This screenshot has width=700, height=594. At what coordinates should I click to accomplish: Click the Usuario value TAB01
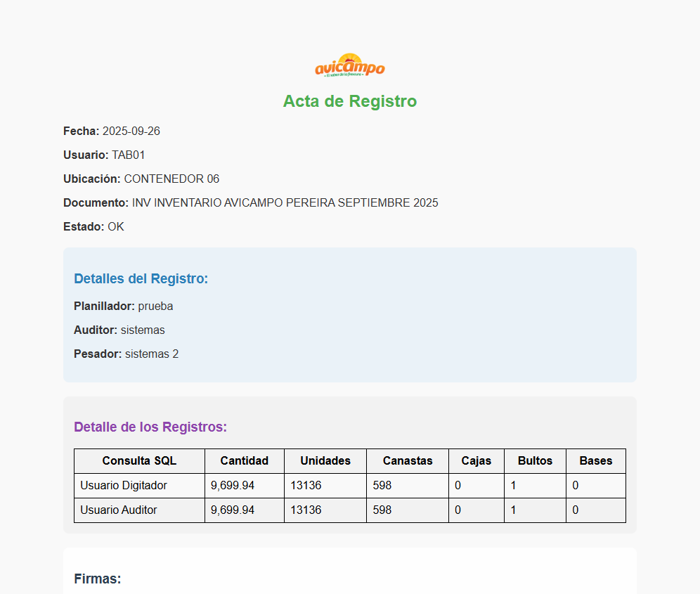pyautogui.click(x=129, y=155)
